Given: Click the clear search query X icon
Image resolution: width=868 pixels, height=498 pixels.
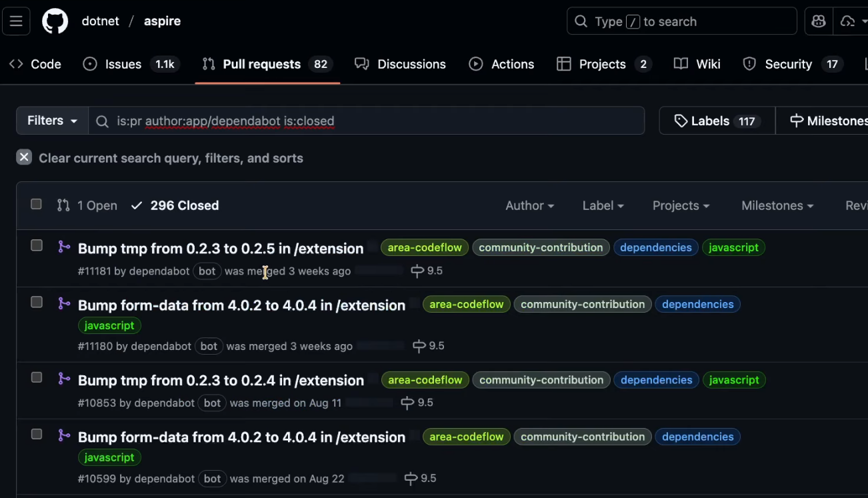Looking at the screenshot, I should [x=24, y=157].
